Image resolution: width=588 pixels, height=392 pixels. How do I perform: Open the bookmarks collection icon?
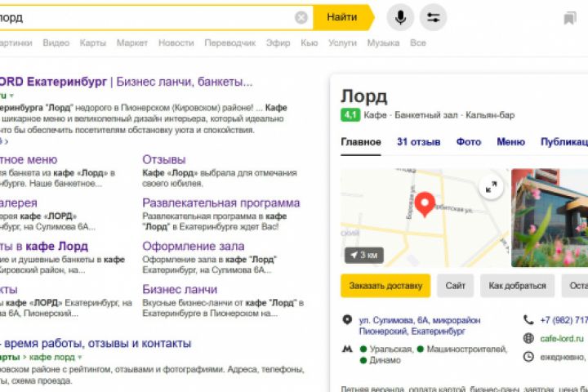coord(570,18)
